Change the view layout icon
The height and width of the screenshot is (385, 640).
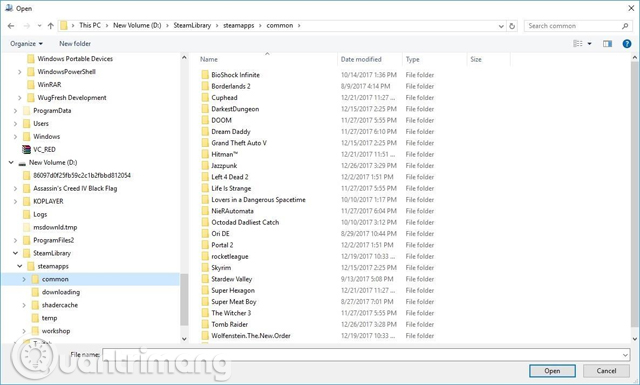578,44
